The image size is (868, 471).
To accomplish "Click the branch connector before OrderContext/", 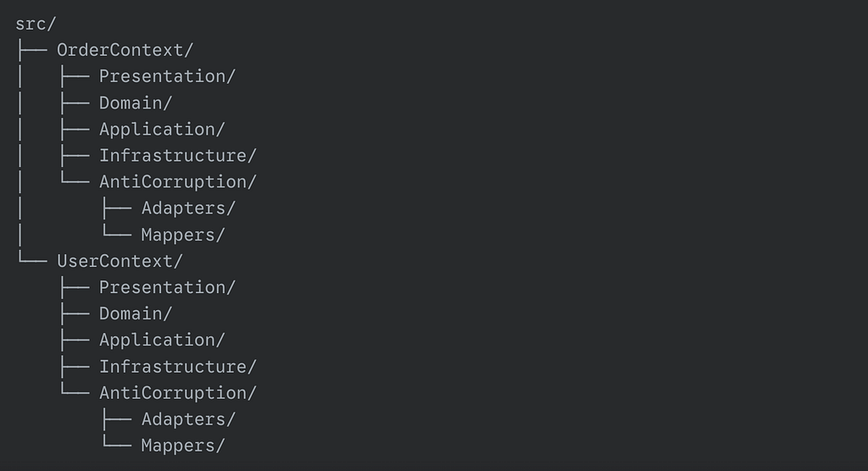I will 33,50.
